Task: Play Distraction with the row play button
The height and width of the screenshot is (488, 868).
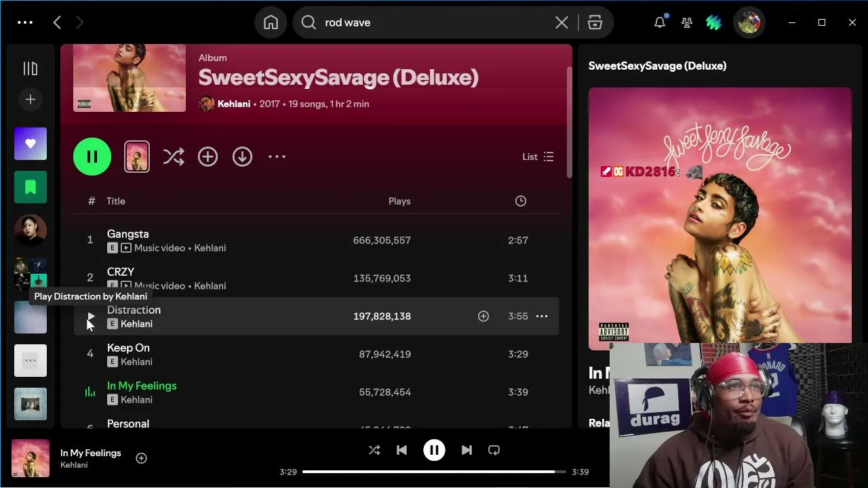Action: [x=90, y=317]
